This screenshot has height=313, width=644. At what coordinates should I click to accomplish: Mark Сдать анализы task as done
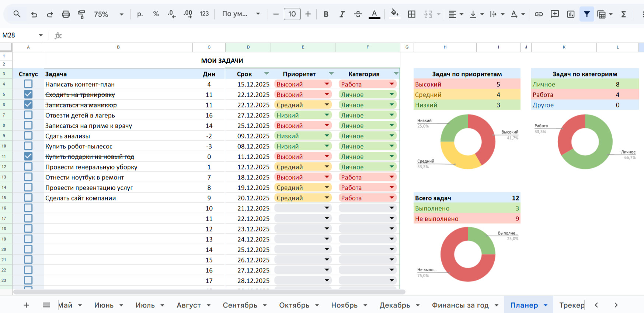tap(28, 136)
